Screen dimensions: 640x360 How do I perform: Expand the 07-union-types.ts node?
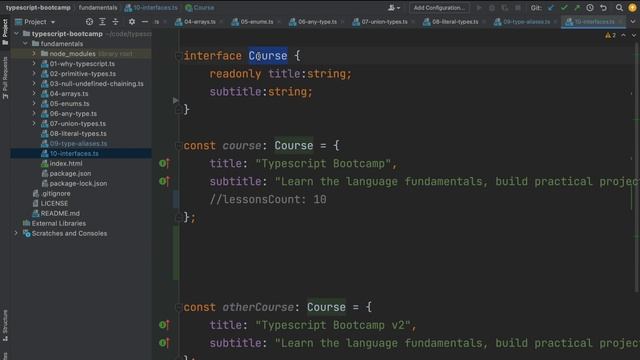(34, 123)
